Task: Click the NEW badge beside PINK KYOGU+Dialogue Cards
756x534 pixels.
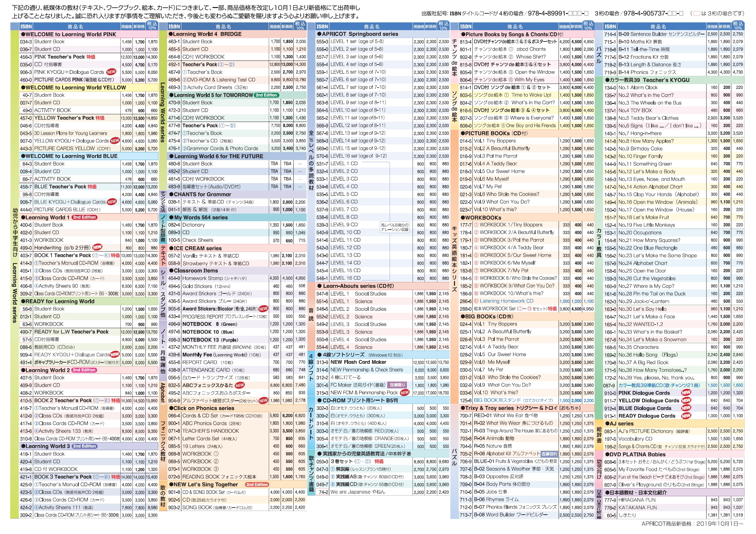Action: pos(111,72)
